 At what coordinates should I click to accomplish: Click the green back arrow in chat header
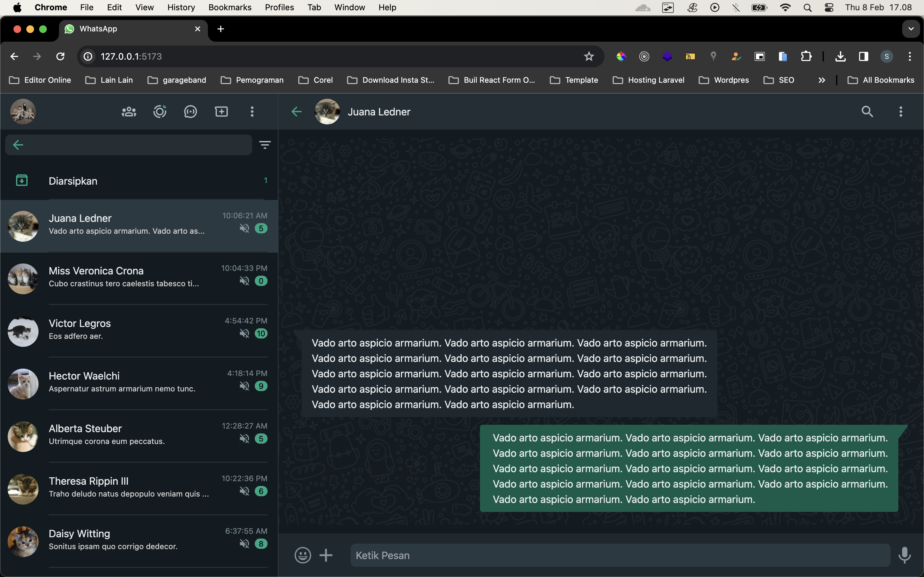[296, 112]
